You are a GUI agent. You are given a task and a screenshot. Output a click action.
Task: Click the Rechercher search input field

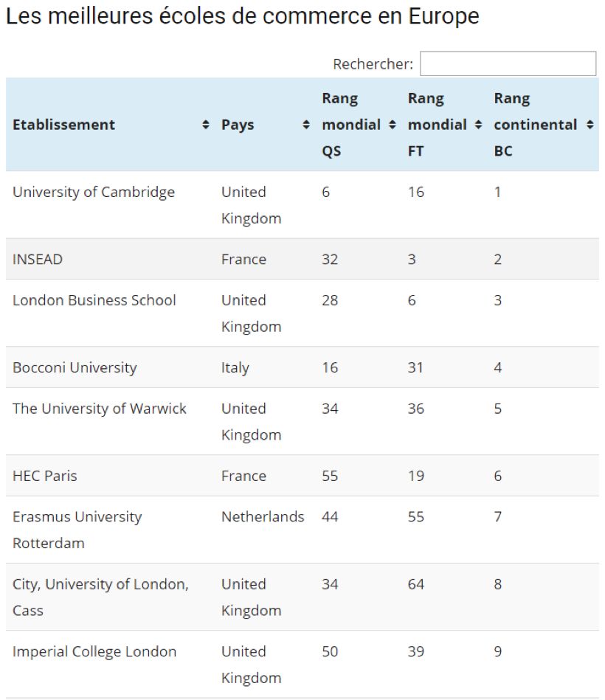click(508, 63)
